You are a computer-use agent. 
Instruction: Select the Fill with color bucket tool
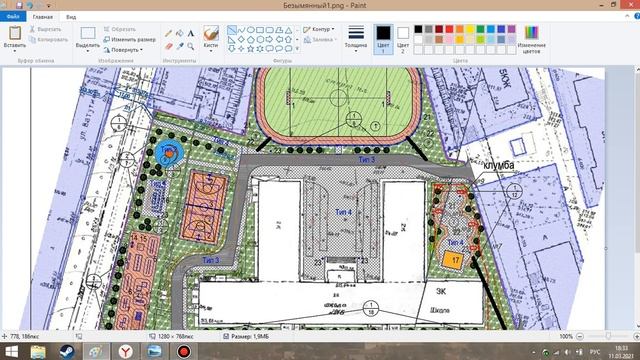(180, 33)
